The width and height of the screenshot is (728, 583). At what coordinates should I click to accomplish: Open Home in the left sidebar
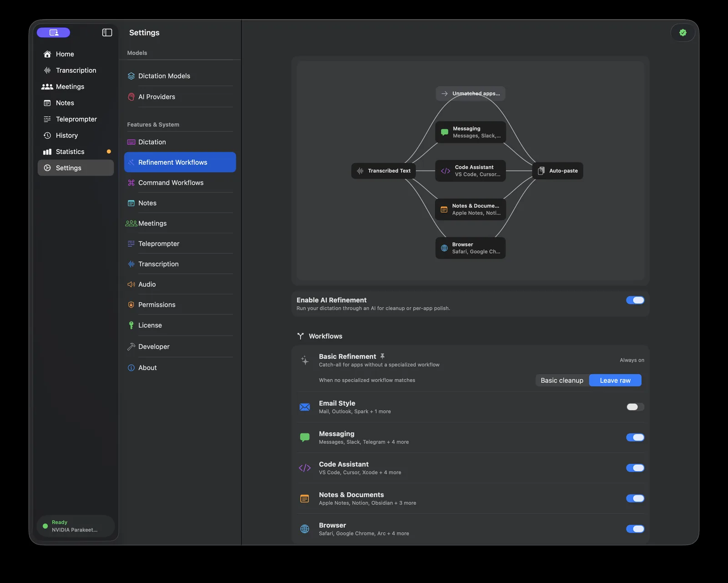pos(76,54)
